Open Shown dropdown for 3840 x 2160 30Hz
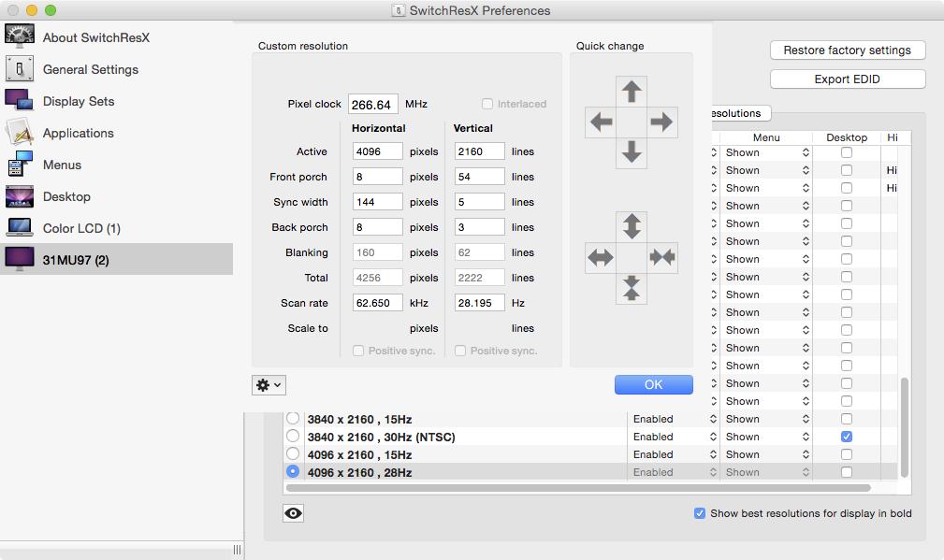The width and height of the screenshot is (944, 560). [767, 437]
